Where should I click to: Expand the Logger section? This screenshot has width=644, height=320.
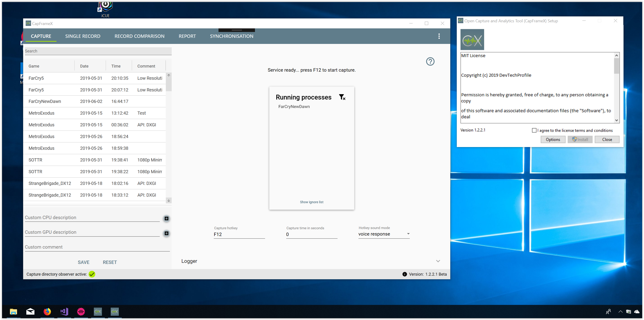(438, 261)
